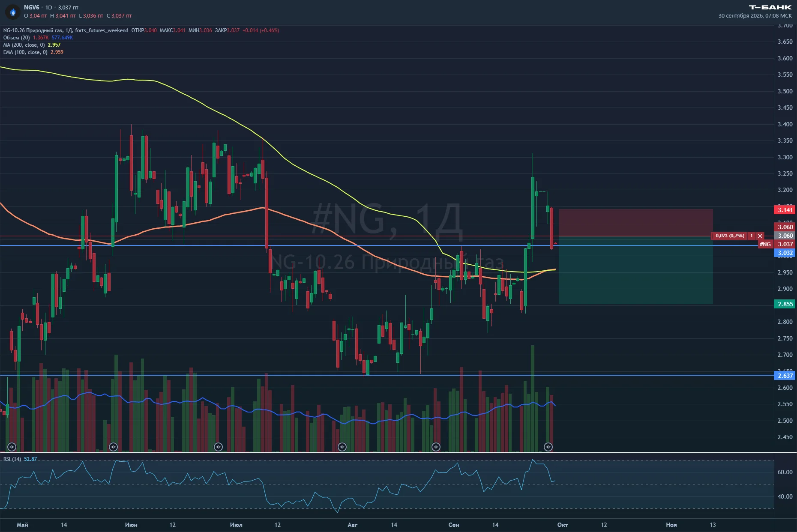Viewport: 797px width, 532px height.
Task: Click the 1D timeframe label
Action: tap(48, 7)
